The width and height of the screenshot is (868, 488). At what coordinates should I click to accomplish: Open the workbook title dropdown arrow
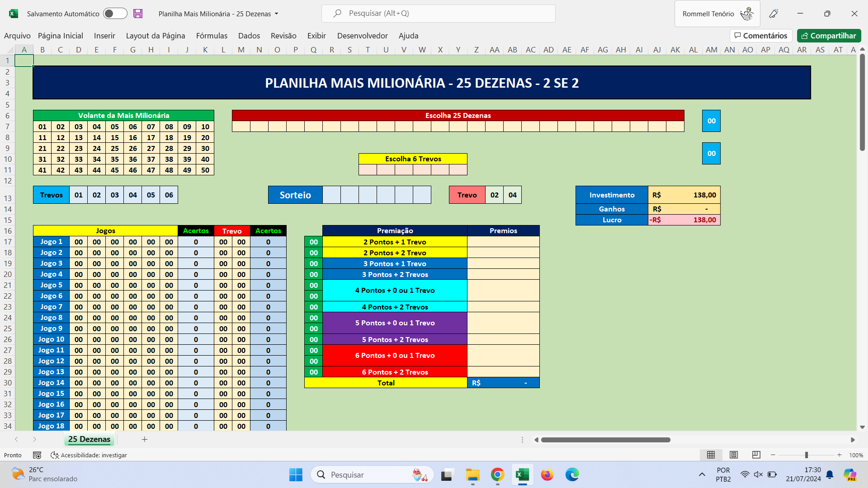point(277,14)
